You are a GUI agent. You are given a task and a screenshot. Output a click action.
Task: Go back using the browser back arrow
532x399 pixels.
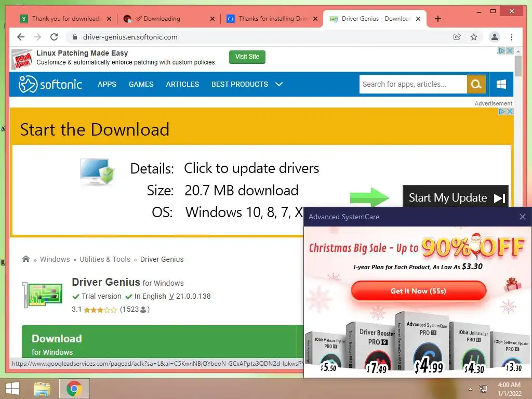point(21,37)
